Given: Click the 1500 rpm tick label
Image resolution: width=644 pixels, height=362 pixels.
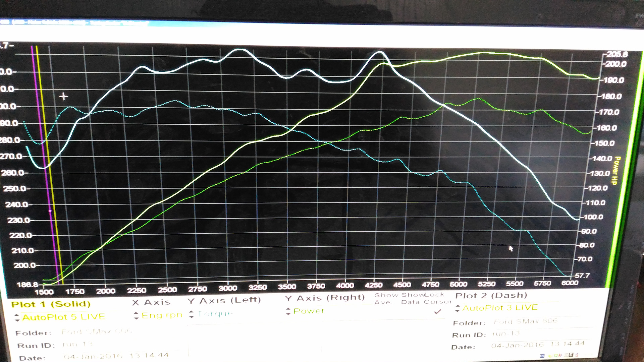Looking at the screenshot, I should coord(44,292).
